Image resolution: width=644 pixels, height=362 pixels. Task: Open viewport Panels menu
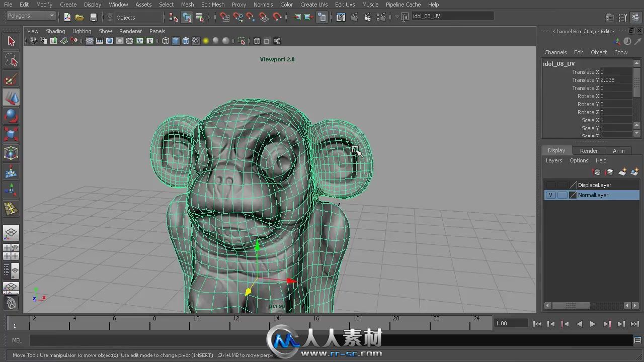(x=157, y=31)
